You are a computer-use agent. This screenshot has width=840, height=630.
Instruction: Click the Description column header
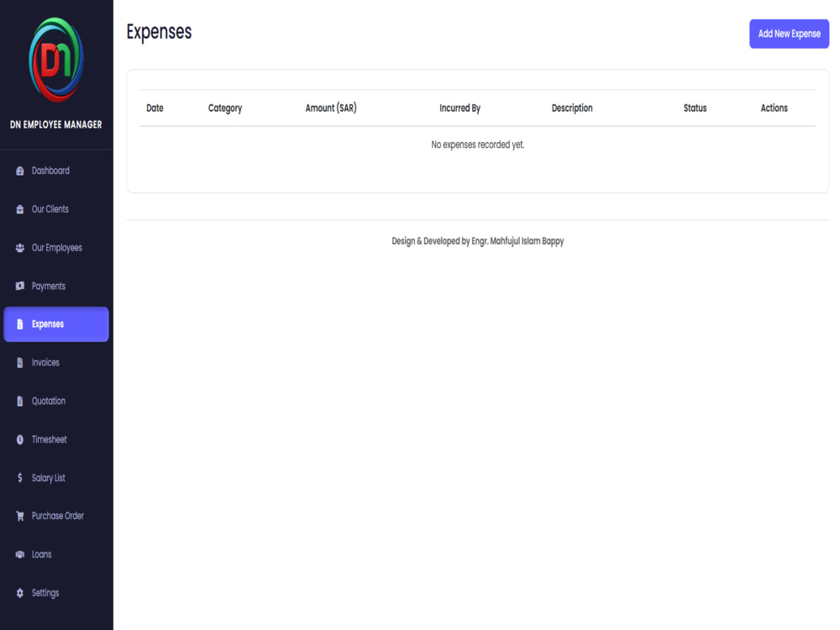(x=572, y=108)
